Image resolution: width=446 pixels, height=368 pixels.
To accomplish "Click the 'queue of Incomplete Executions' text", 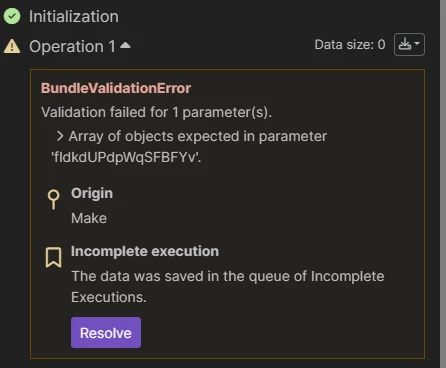I will [x=228, y=287].
